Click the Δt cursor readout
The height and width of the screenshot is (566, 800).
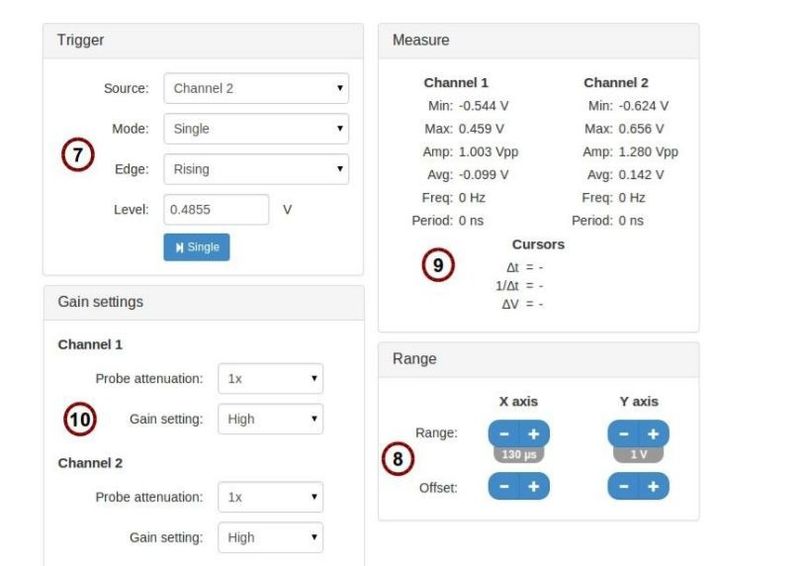(524, 267)
